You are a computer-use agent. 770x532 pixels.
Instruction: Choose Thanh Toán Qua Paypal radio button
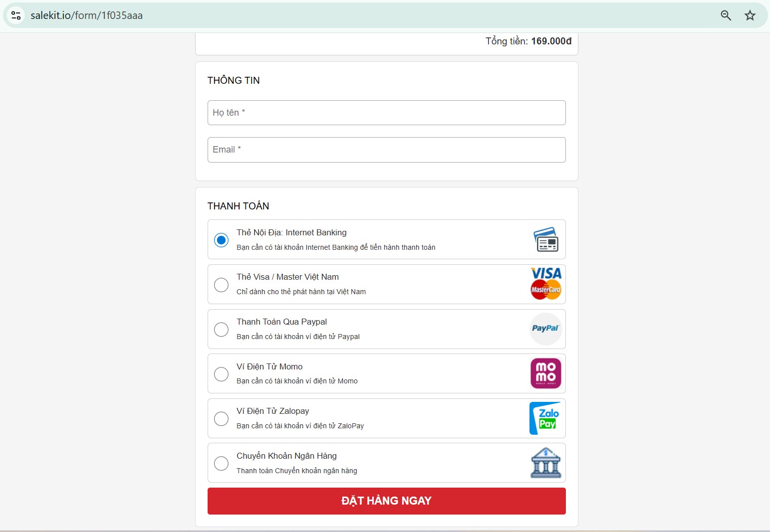[221, 330]
